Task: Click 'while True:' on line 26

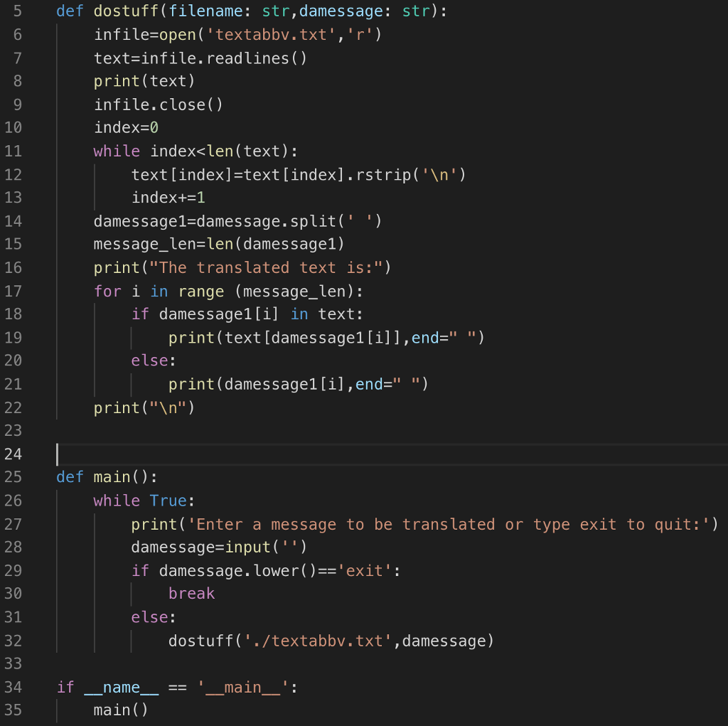Action: tap(144, 501)
